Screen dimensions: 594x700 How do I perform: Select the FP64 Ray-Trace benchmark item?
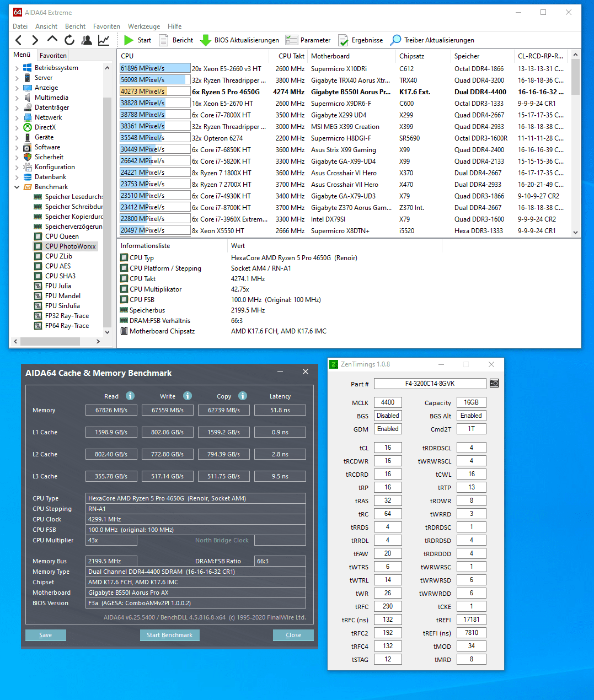(x=67, y=326)
